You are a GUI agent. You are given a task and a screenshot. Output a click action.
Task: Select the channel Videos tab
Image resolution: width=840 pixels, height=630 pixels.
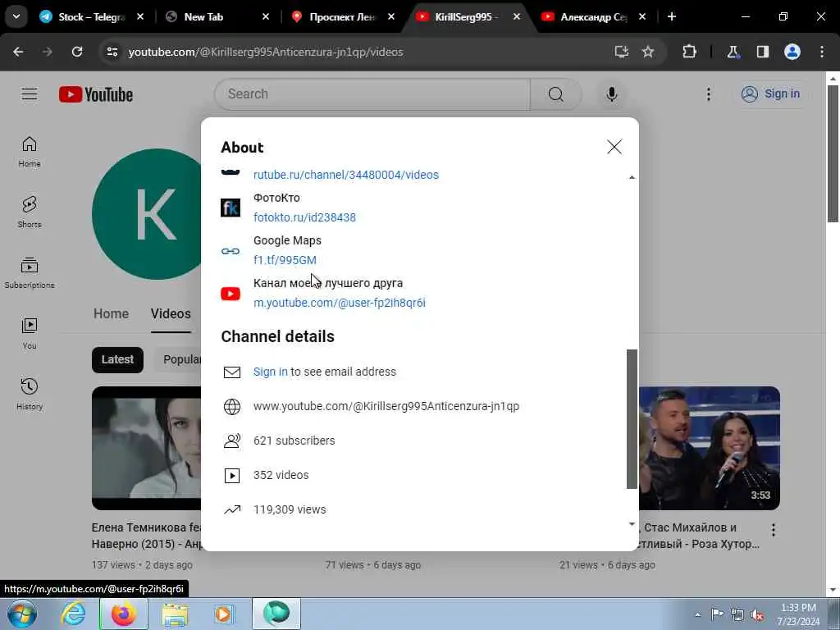pyautogui.click(x=171, y=313)
